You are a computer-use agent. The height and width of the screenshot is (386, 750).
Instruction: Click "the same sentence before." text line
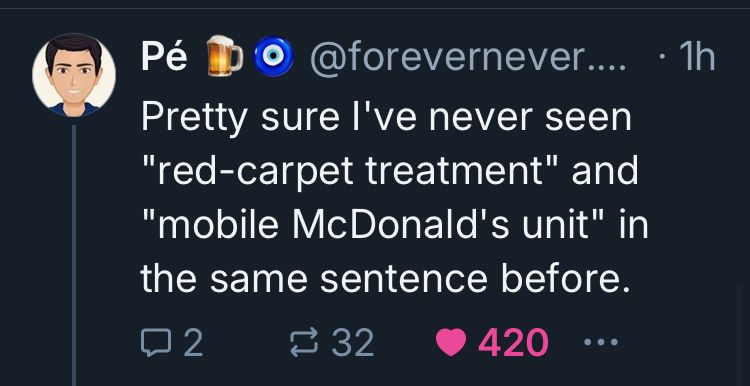point(384,279)
